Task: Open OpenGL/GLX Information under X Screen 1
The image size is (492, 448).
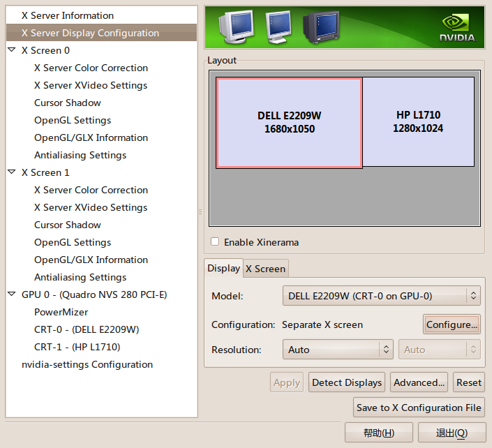Action: pos(91,260)
